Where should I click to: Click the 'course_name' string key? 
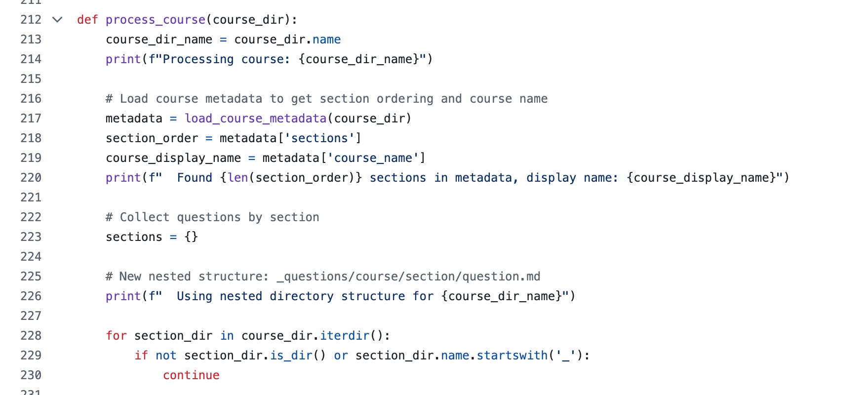[373, 158]
